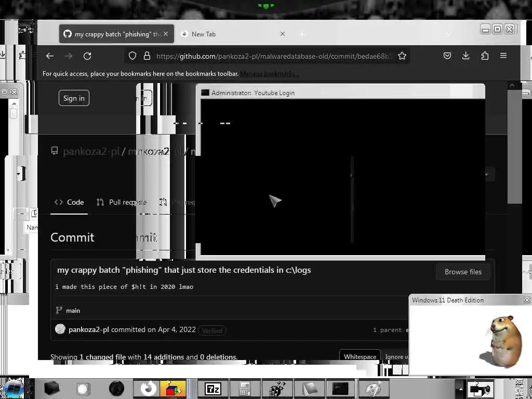Screen dimensions: 532x399
Task: Close the Windows 11 Death Edition popup
Action: 527,300
